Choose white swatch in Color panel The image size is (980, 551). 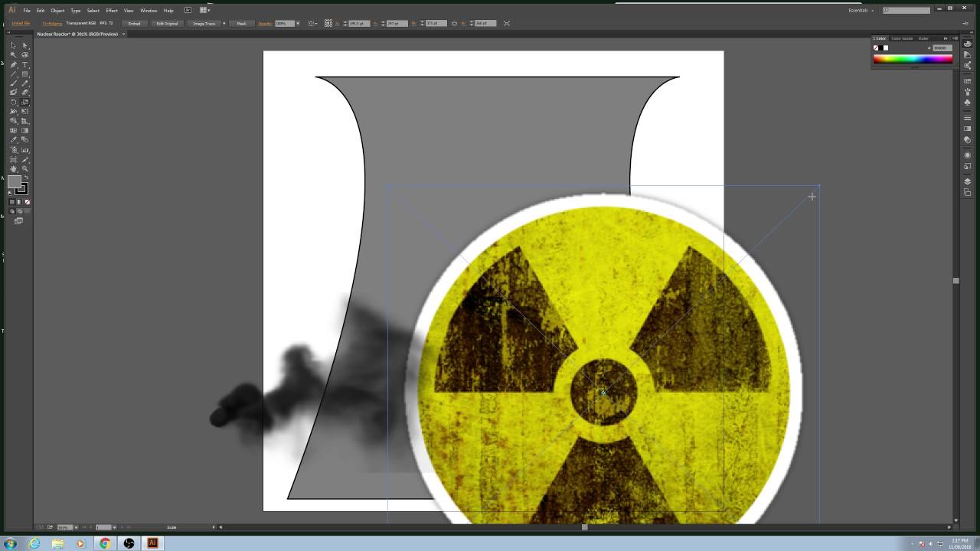886,48
